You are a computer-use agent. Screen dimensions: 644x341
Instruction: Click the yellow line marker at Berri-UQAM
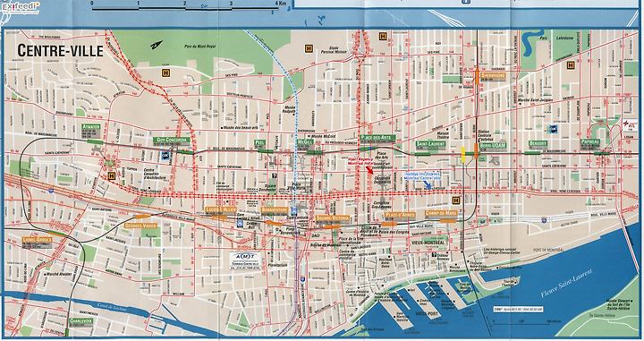pos(463,155)
